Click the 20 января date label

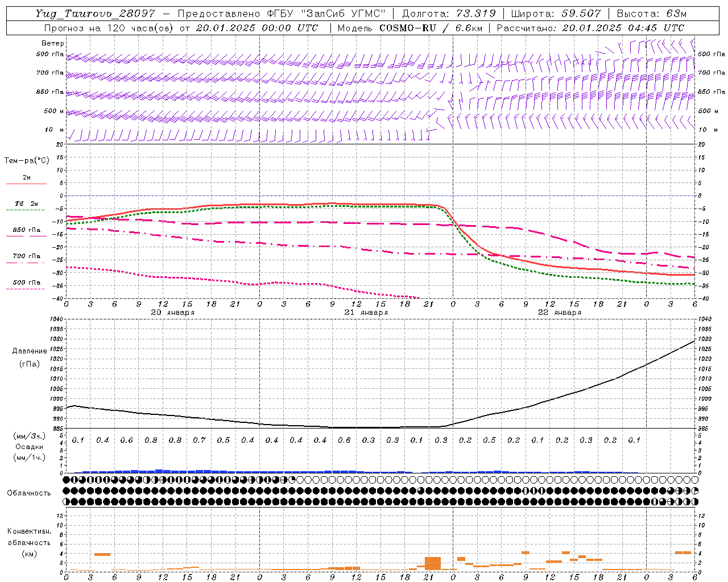pyautogui.click(x=173, y=313)
